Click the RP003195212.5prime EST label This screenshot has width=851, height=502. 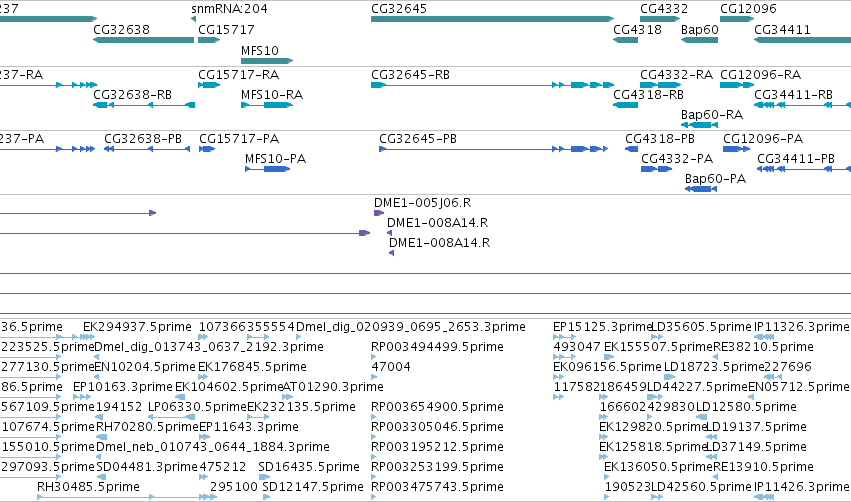click(437, 447)
